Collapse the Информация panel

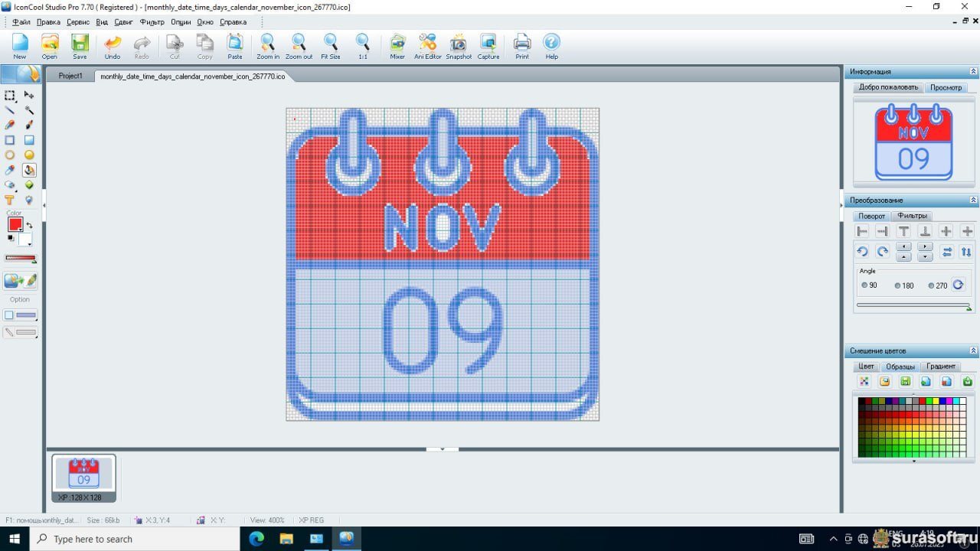973,71
